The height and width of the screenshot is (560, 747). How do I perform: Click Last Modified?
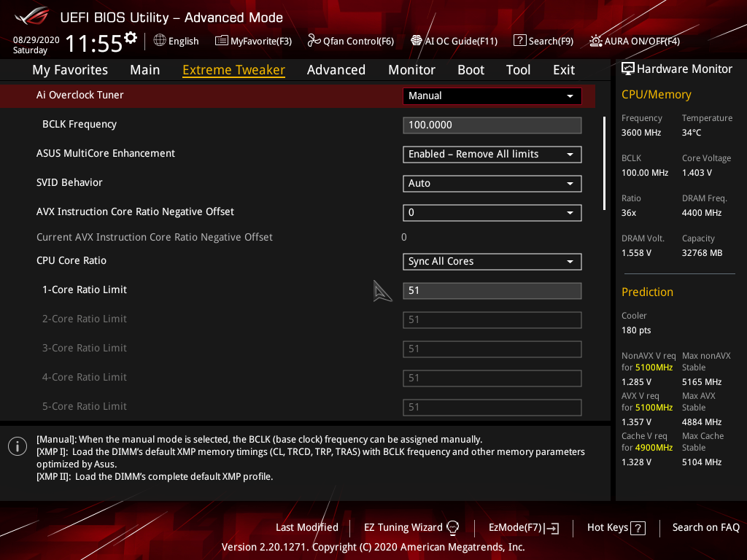(x=307, y=527)
